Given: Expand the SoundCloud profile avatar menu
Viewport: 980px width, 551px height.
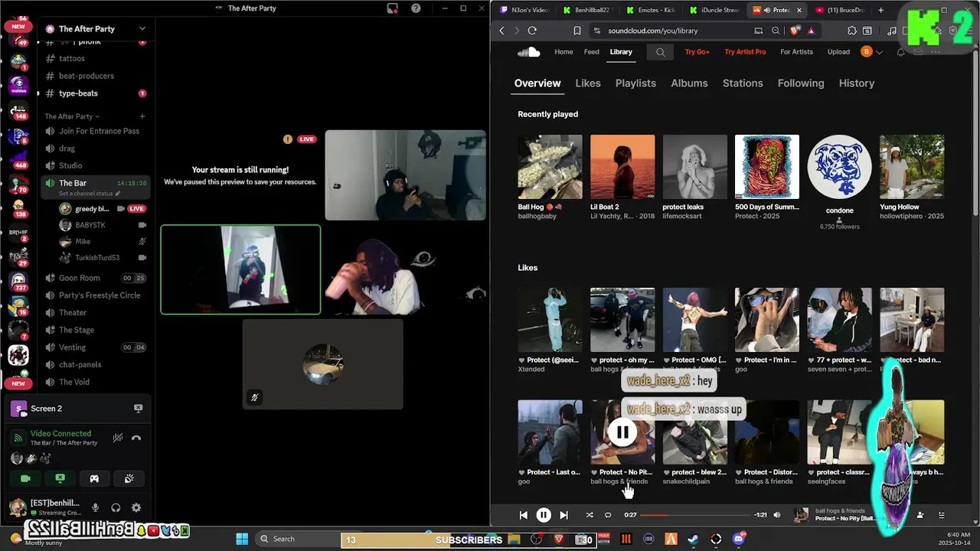Looking at the screenshot, I should coord(871,52).
